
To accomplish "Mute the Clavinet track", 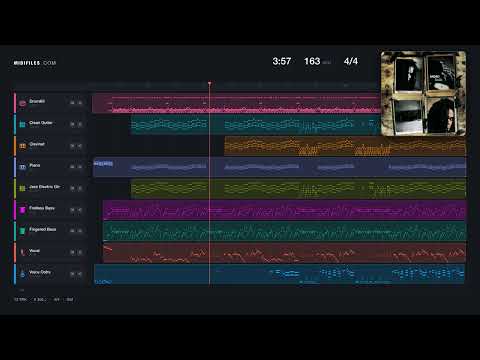I will pyautogui.click(x=72, y=146).
